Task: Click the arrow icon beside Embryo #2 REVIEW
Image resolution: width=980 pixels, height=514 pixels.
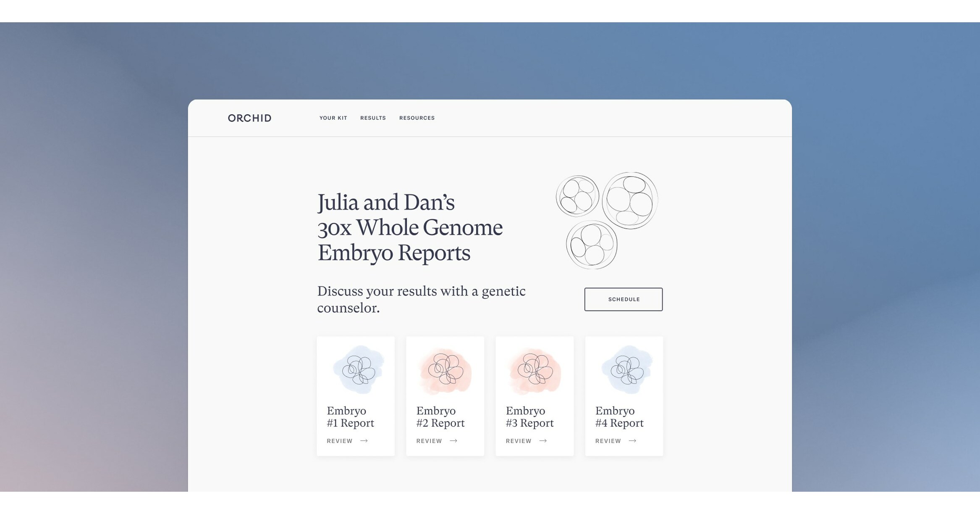Action: click(454, 441)
